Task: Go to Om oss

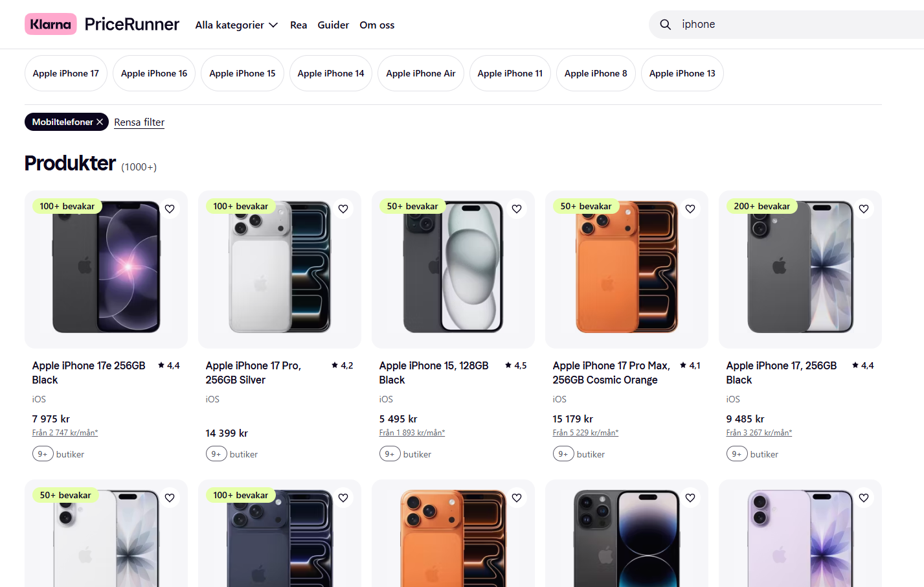Action: pyautogui.click(x=377, y=25)
